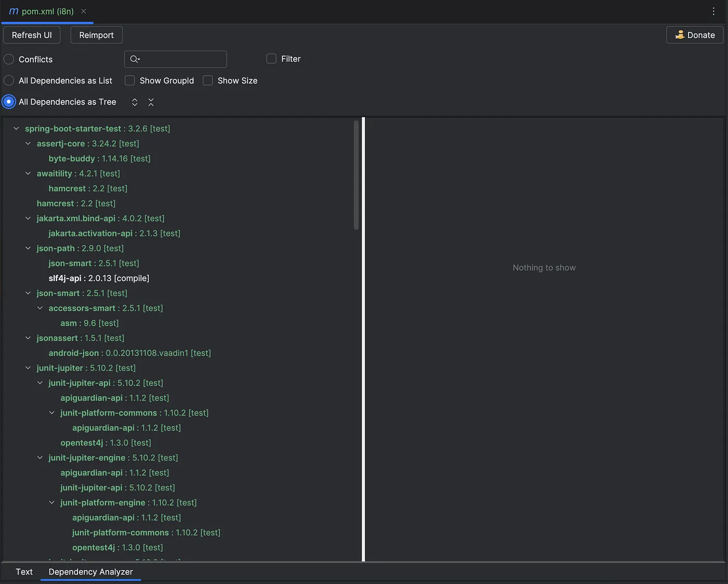Screen dimensions: 728x584
Task: Select All Dependencies as List option
Action: 9,81
